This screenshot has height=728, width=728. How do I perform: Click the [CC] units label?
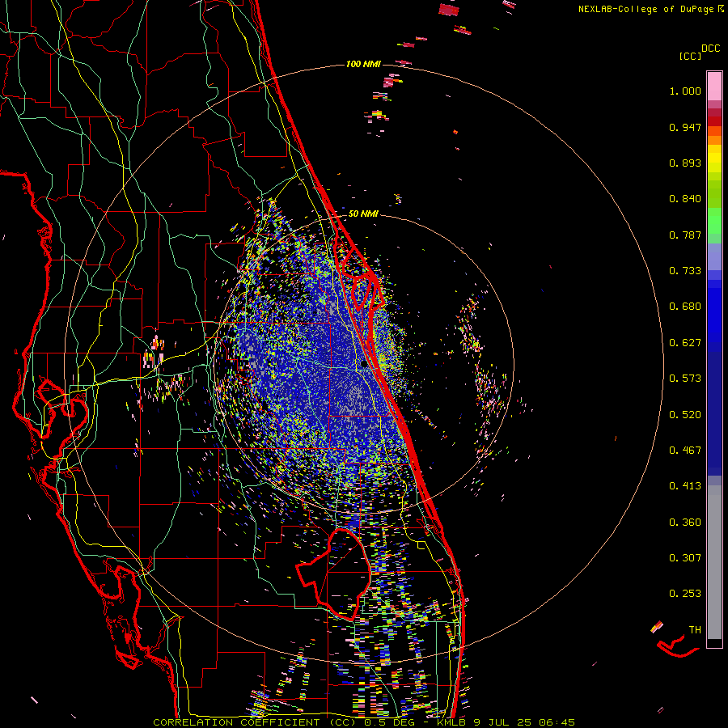coord(690,56)
